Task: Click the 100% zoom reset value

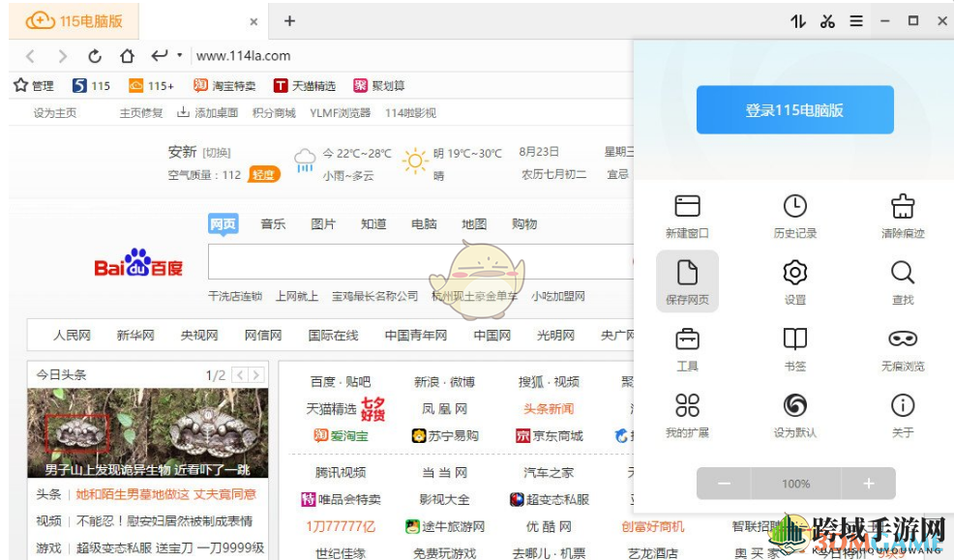Action: click(x=796, y=484)
